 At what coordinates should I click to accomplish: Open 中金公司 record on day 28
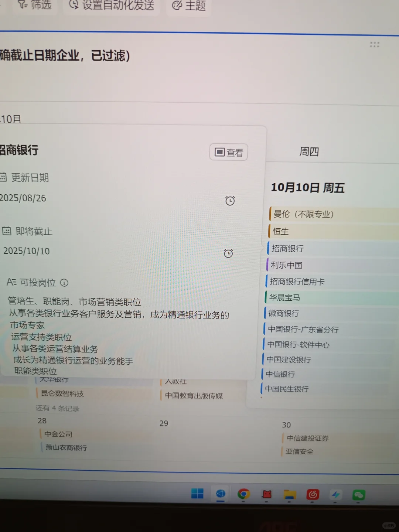[95, 434]
